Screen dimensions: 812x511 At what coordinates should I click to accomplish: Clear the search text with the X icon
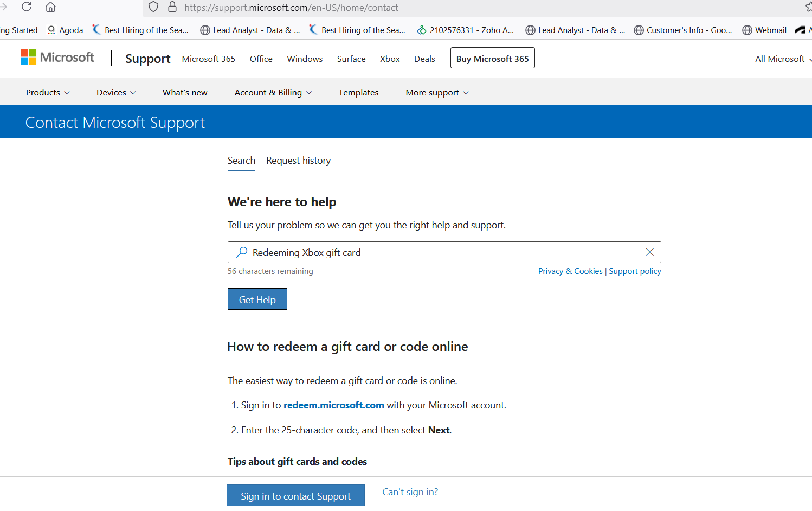(x=649, y=252)
